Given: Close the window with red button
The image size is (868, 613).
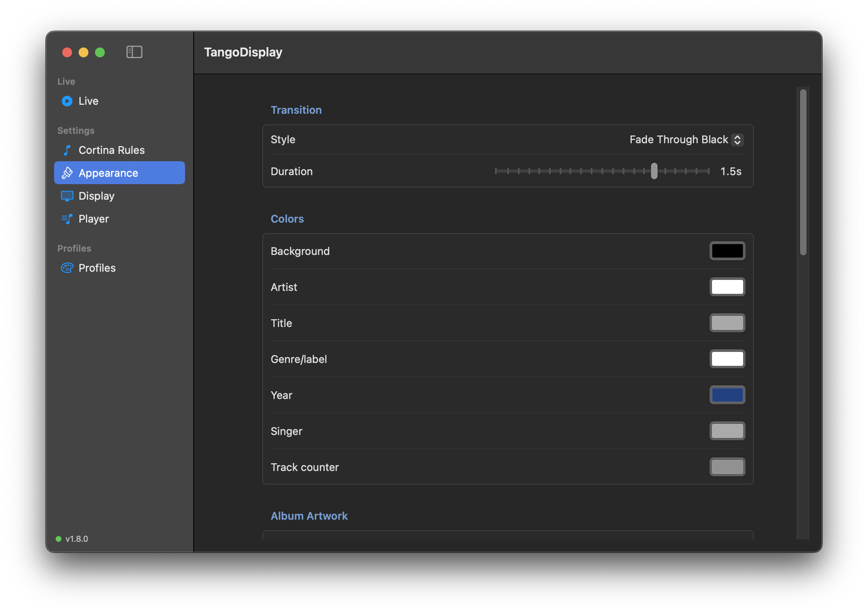Looking at the screenshot, I should click(x=67, y=52).
